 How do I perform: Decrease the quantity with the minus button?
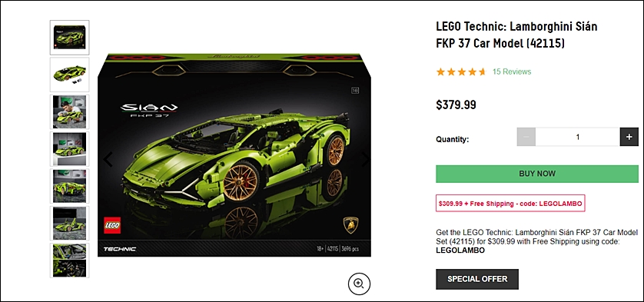pos(526,137)
